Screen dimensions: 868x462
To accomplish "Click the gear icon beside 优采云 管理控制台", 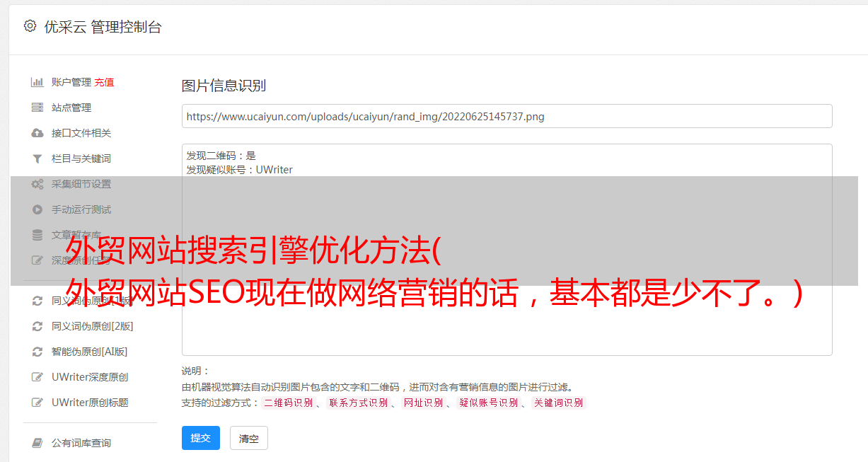I will tap(30, 26).
